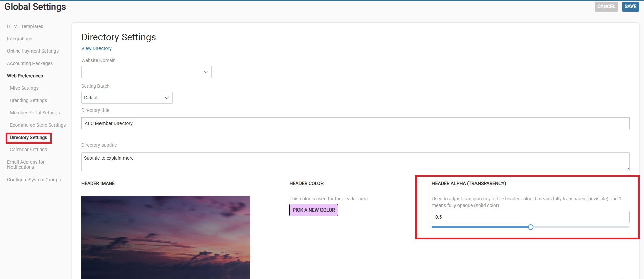Click the header image thumbnail

165,237
